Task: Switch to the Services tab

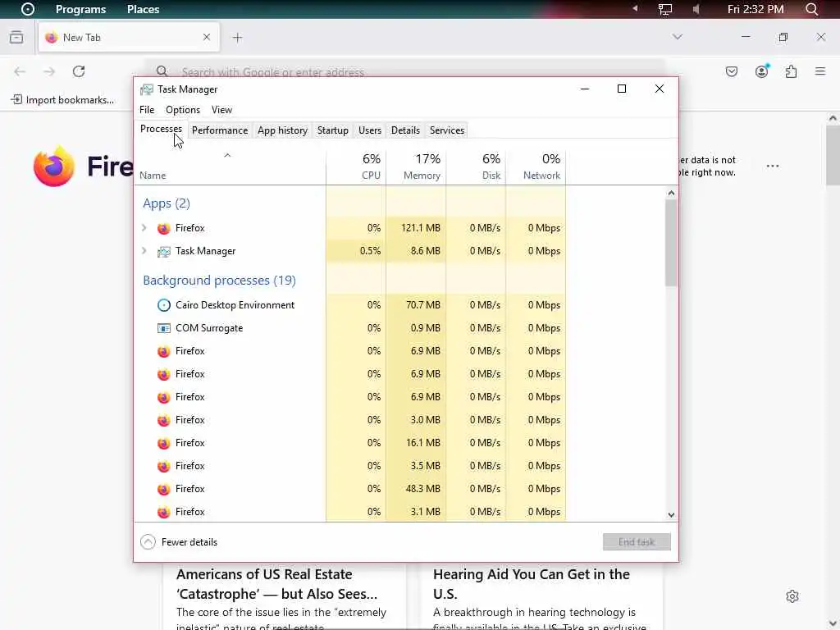Action: coord(447,130)
